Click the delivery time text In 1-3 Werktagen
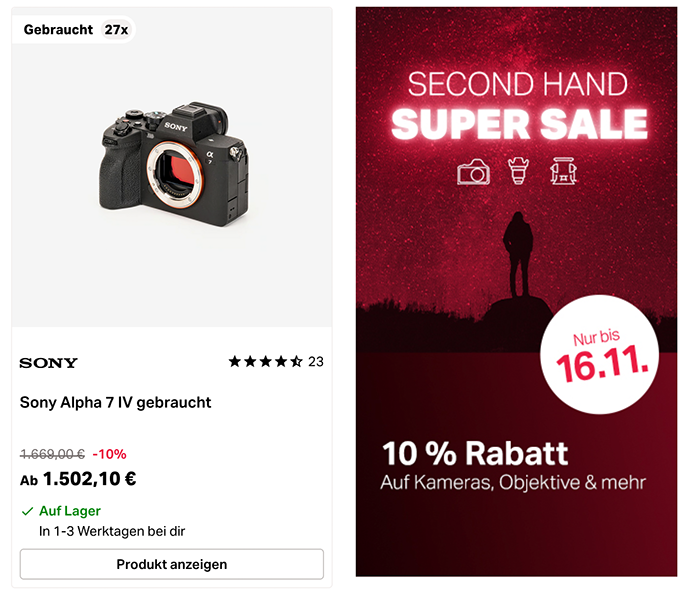Viewport: 700px width, 594px height. pyautogui.click(x=112, y=531)
